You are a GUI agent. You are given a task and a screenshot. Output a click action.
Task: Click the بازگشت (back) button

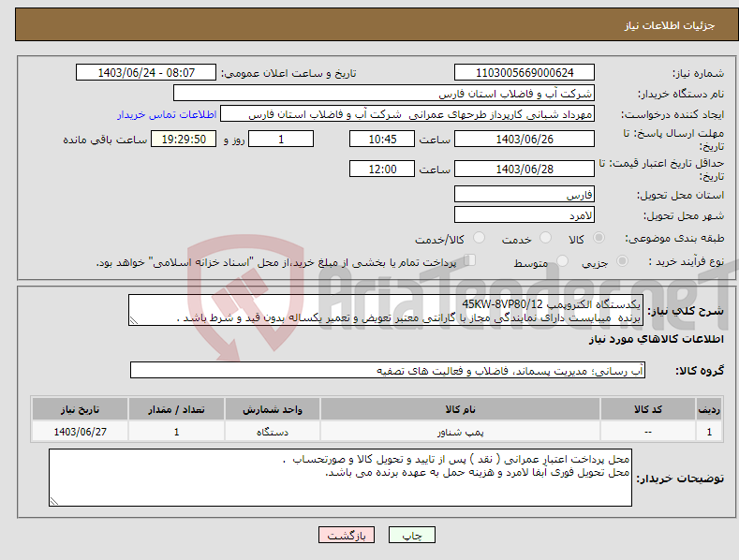click(x=347, y=536)
